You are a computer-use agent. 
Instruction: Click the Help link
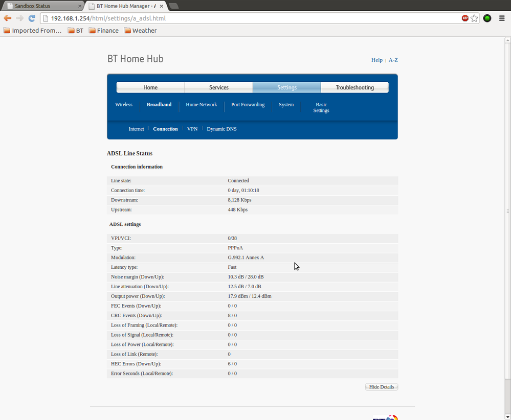(x=377, y=60)
